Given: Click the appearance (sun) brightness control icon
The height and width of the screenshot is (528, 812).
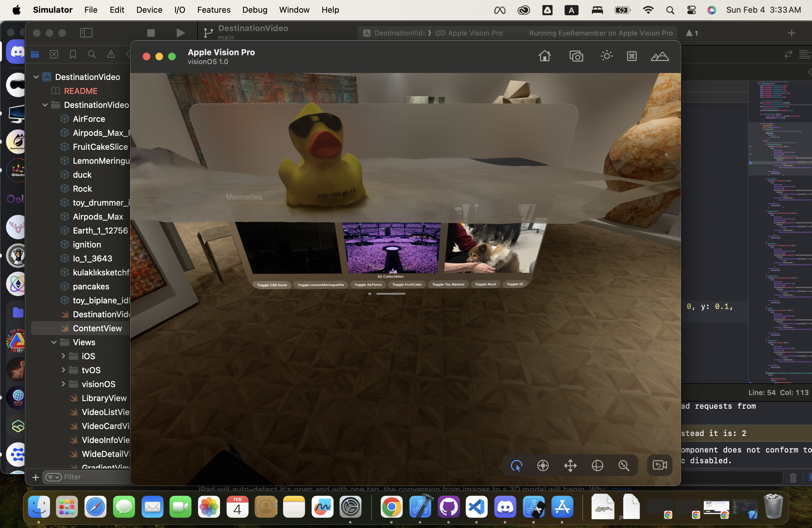Looking at the screenshot, I should pos(606,56).
